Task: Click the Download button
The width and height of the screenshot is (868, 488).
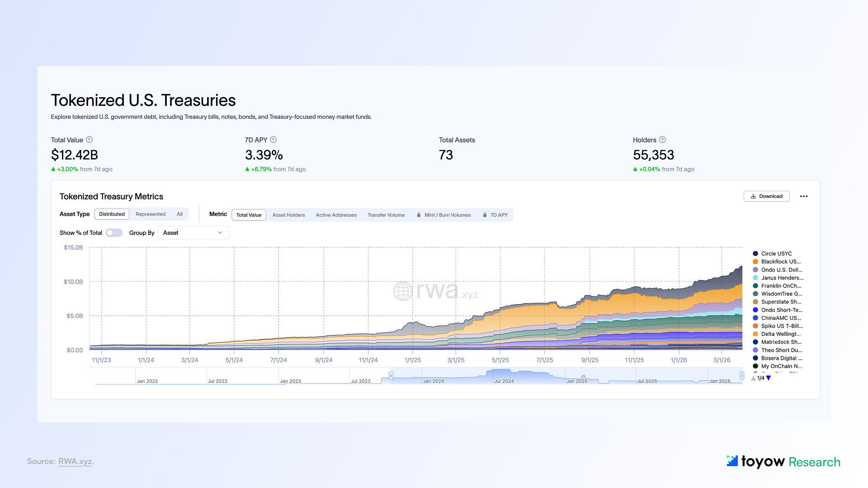Action: click(x=766, y=196)
